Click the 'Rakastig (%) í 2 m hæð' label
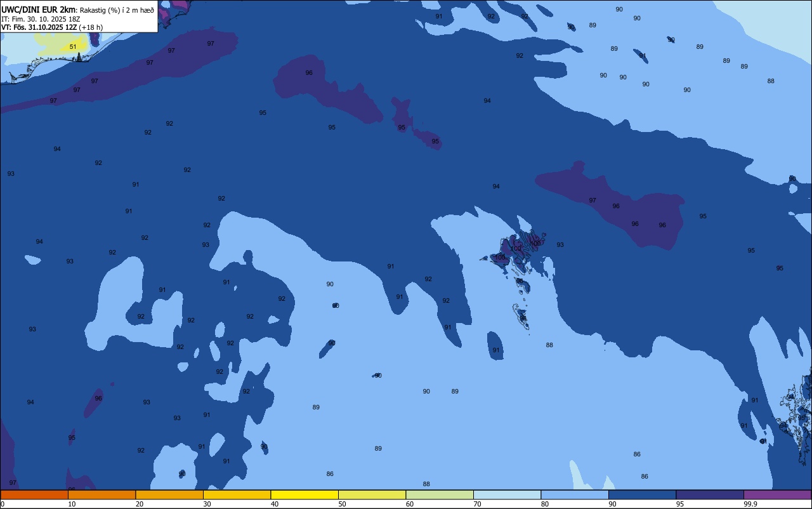 (x=117, y=10)
